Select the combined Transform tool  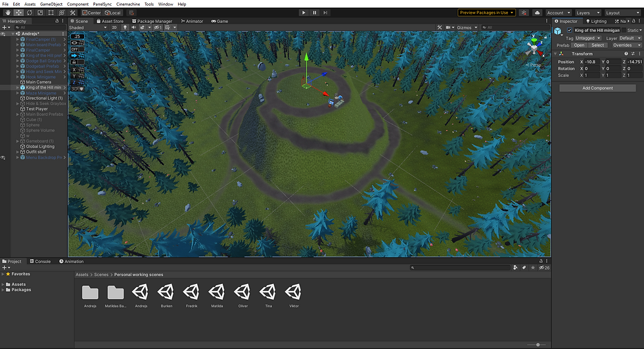pyautogui.click(x=62, y=12)
